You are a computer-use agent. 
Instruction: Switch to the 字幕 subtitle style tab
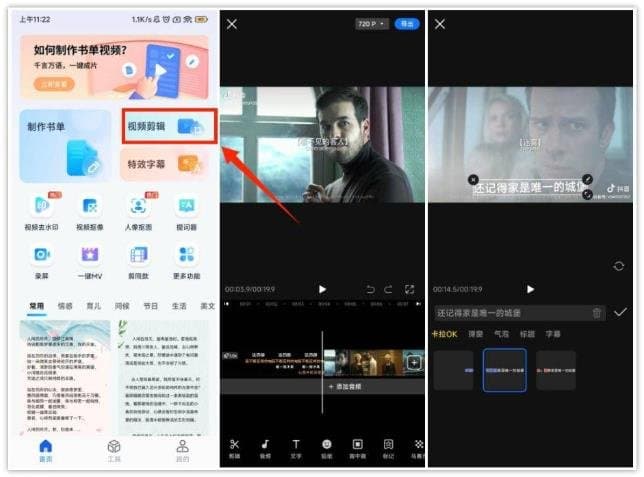tap(553, 334)
